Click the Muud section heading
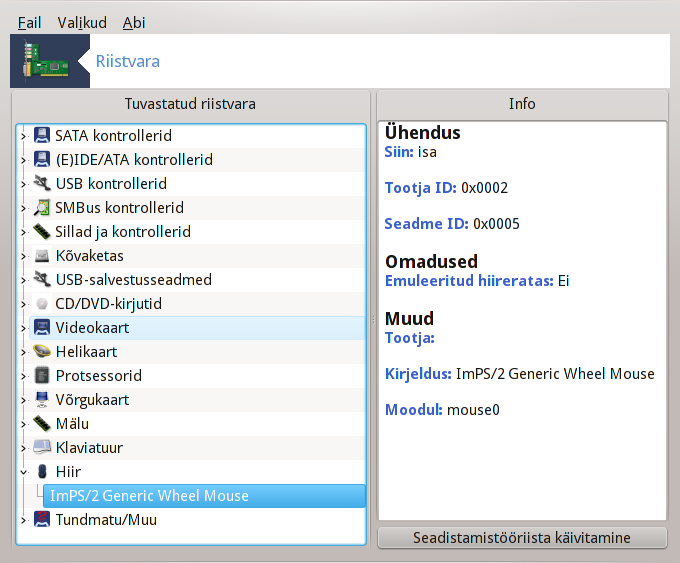680x563 pixels. click(x=409, y=318)
